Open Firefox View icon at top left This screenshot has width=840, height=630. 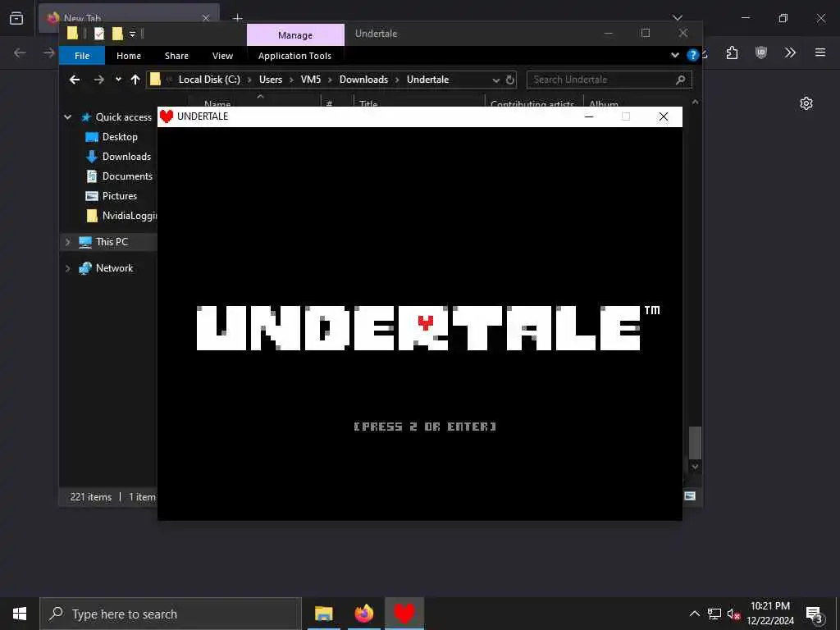16,18
